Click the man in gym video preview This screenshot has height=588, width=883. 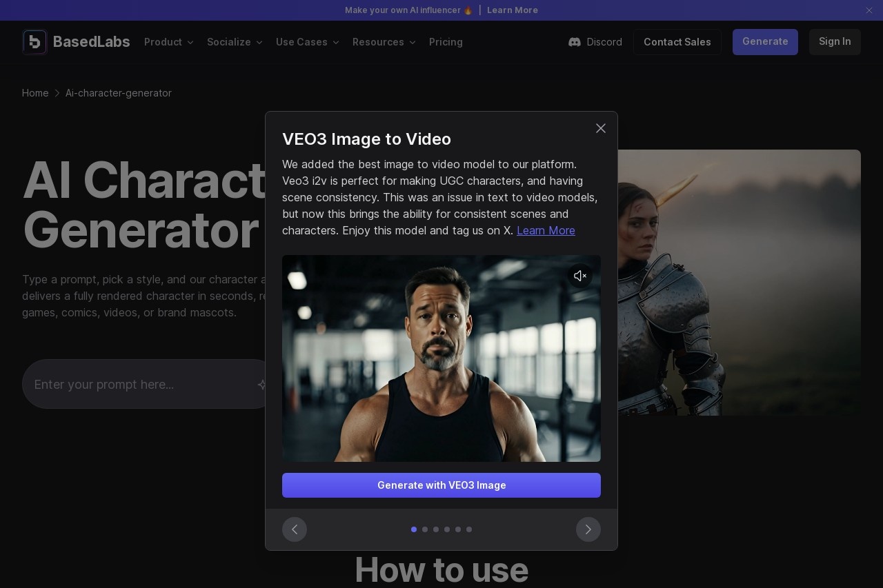441,358
